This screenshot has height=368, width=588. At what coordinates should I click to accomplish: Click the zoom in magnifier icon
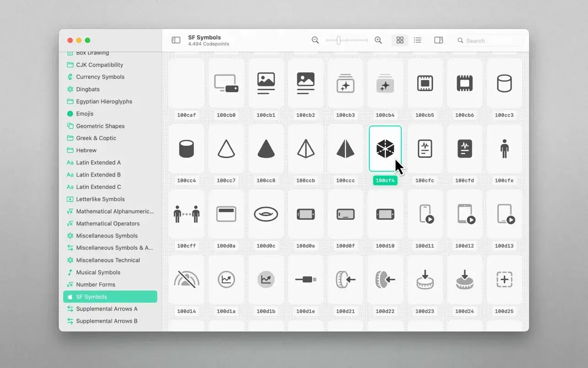click(x=378, y=40)
